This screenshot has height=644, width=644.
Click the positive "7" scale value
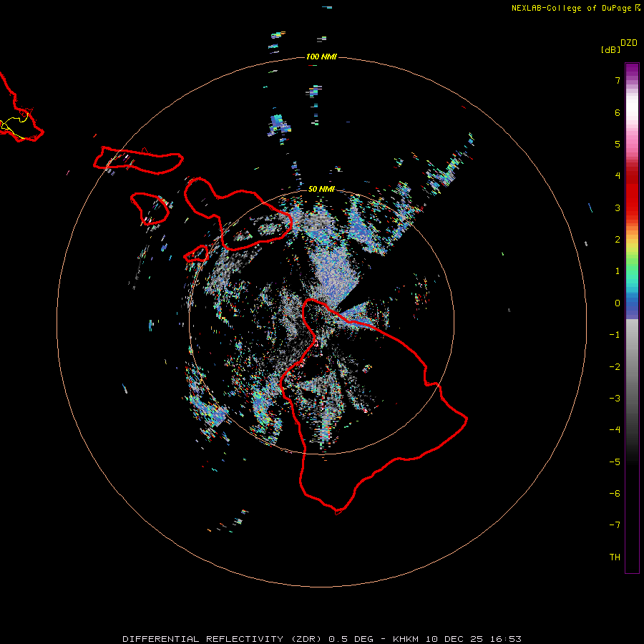(x=618, y=80)
